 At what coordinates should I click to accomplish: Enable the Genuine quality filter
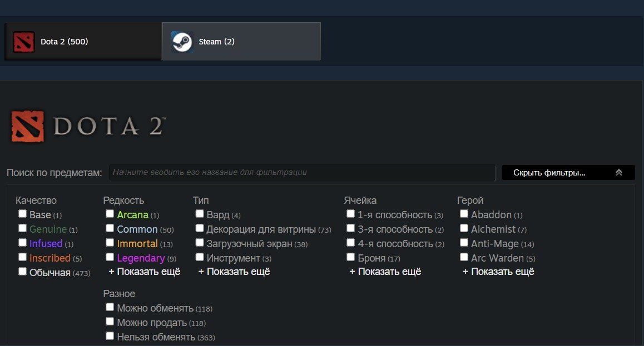pyautogui.click(x=23, y=228)
